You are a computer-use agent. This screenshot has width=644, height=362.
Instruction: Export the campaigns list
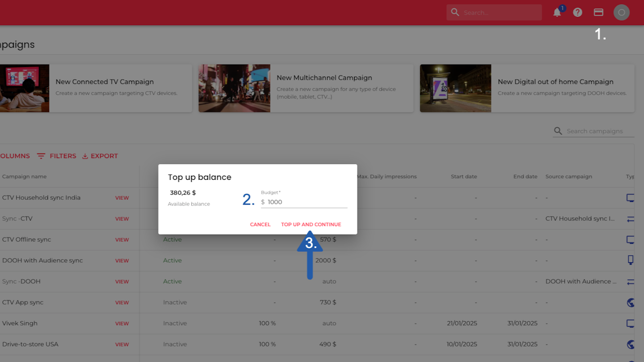click(x=100, y=156)
